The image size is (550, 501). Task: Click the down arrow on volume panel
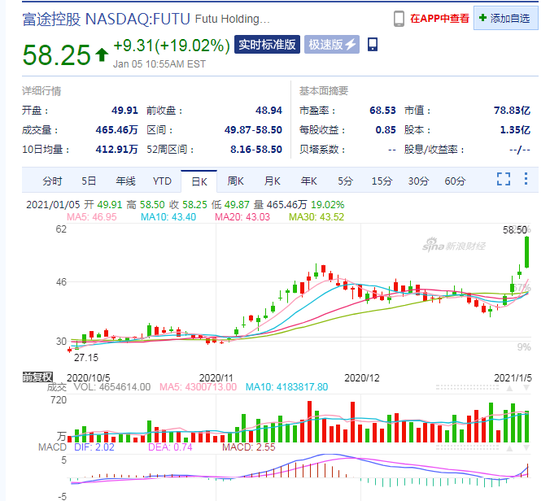(x=526, y=388)
